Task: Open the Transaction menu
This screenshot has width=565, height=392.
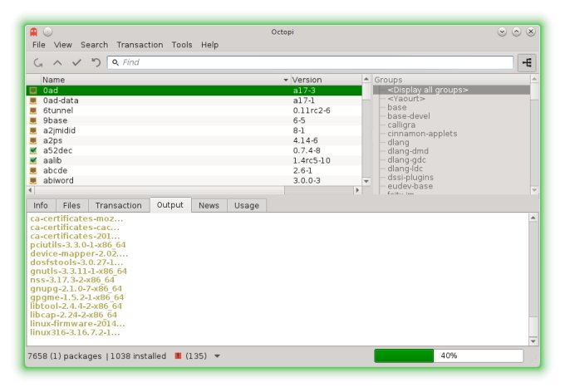Action: (x=140, y=45)
